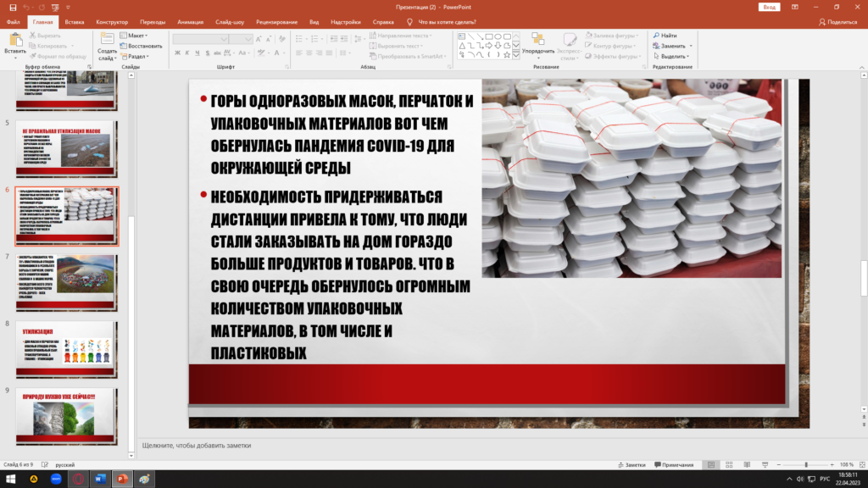Click the Вставить (Paste) clipboard icon
This screenshot has height=488, width=868.
15,40
